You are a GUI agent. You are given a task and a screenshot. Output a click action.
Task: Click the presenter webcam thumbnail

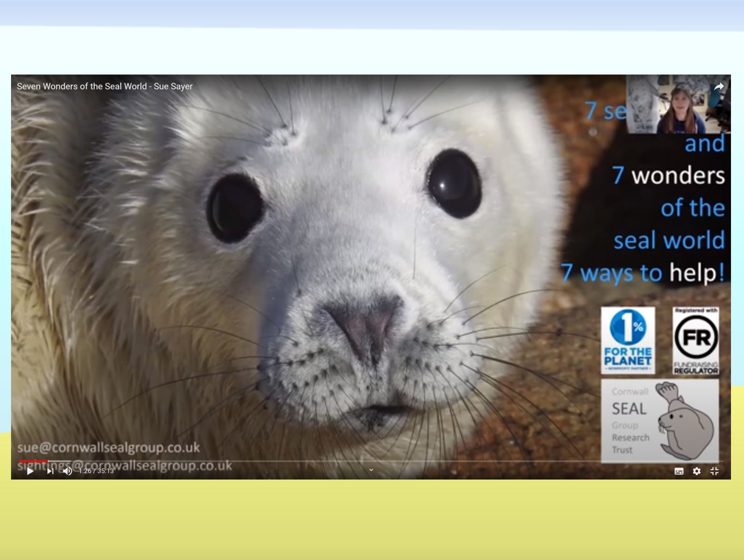(x=679, y=104)
